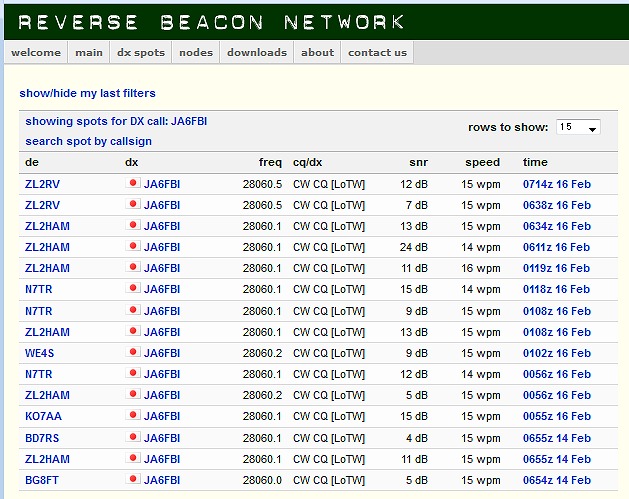
Task: Open spotter ZL2HAM in the 0634z row
Action: click(47, 226)
